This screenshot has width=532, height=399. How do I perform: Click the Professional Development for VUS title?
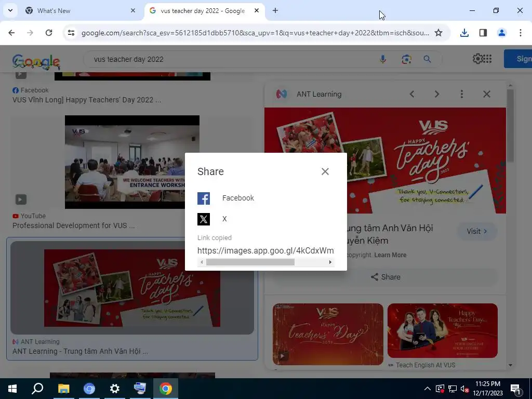click(74, 225)
